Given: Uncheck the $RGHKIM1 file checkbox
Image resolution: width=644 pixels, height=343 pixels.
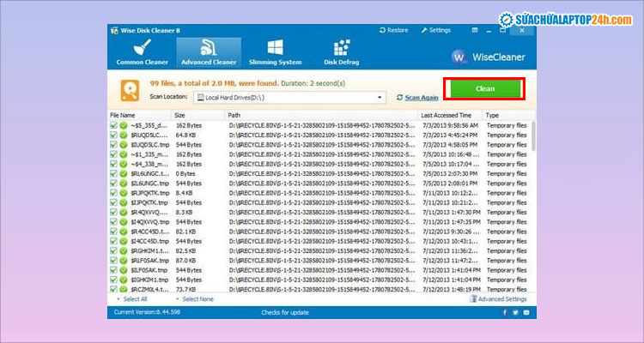Looking at the screenshot, I should (113, 250).
